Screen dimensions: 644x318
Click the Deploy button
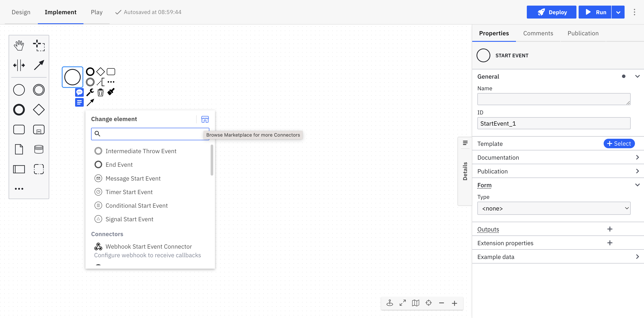[x=552, y=12]
